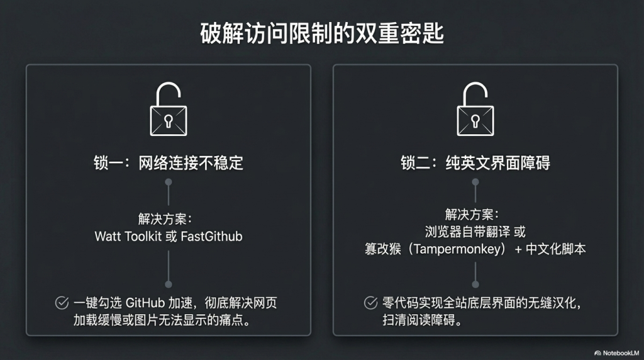Click the check circle beside 一键勾选 GitHub 加速
Viewport: 644px width, 360px height.
click(62, 303)
